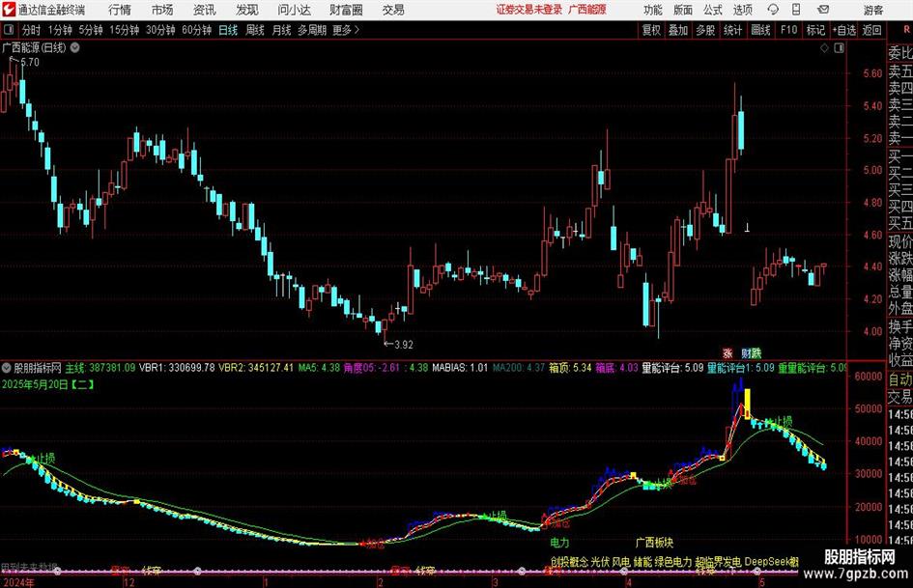This screenshot has width=913, height=588.
Task: Switch to the 1分钟 period tab
Action: [x=60, y=30]
